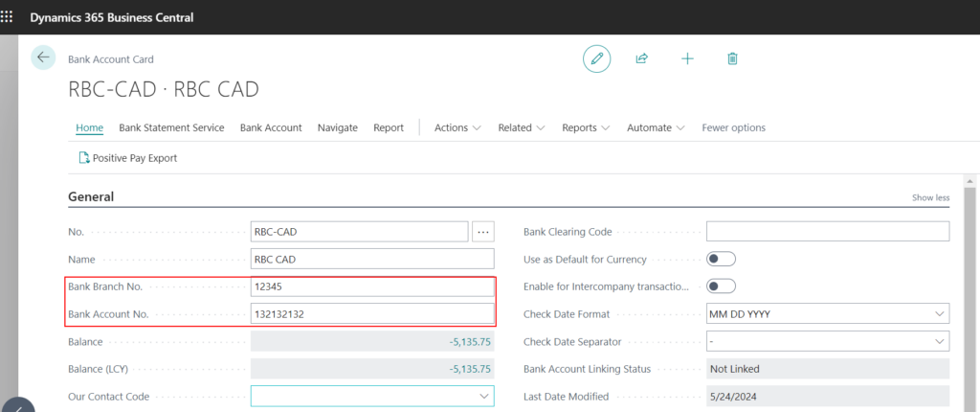Expand Our Contact Code dropdown

click(x=483, y=397)
